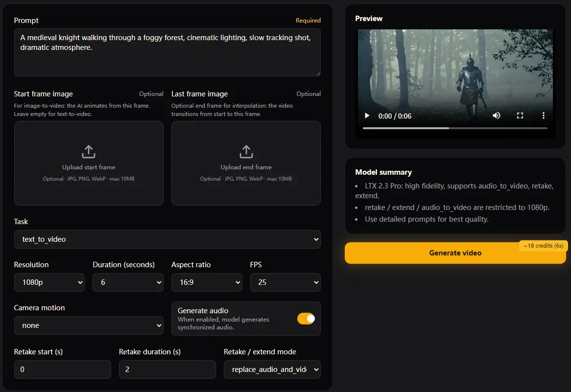Open the Resolution dropdown
This screenshot has width=571, height=392.
coord(49,282)
